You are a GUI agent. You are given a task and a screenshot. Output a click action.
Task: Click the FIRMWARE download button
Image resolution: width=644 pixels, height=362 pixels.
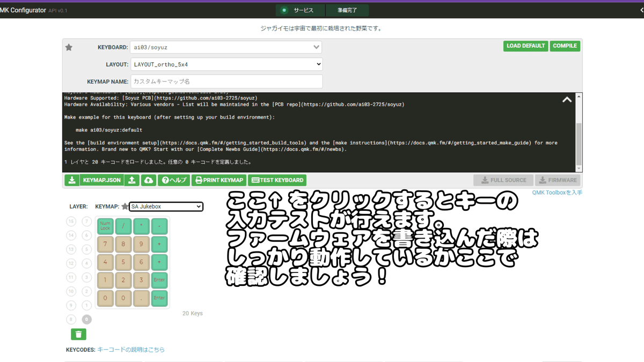(x=558, y=180)
